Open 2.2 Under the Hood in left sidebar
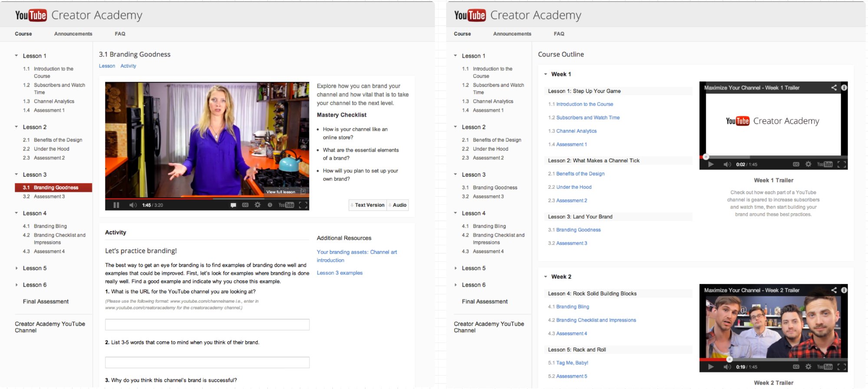The image size is (868, 389). tap(51, 149)
